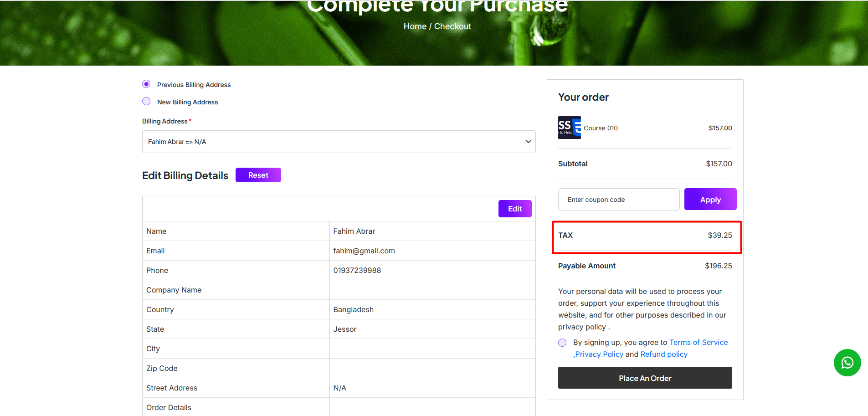Apply the coupon code
This screenshot has width=868, height=416.
[x=710, y=199]
